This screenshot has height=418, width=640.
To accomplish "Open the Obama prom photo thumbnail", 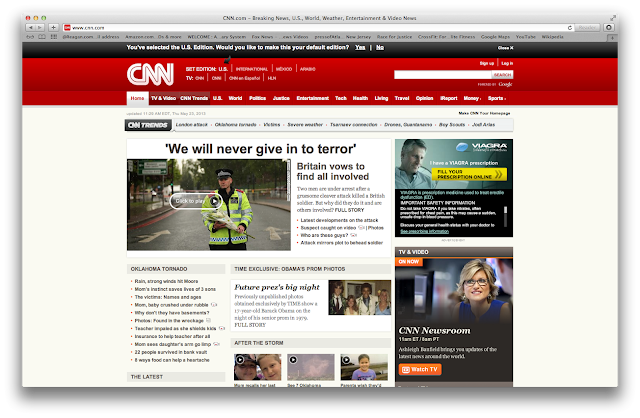I will 360,298.
